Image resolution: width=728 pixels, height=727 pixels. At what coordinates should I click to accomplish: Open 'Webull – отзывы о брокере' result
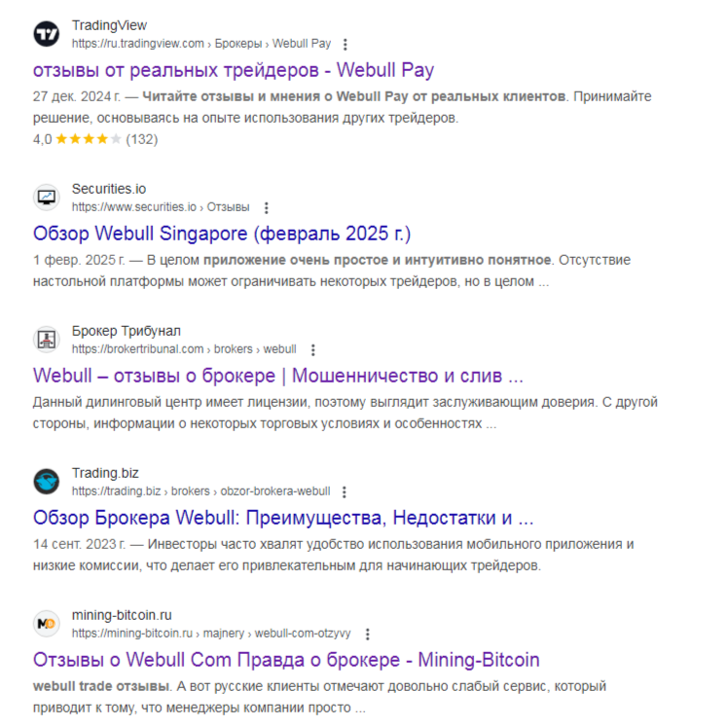point(278,376)
